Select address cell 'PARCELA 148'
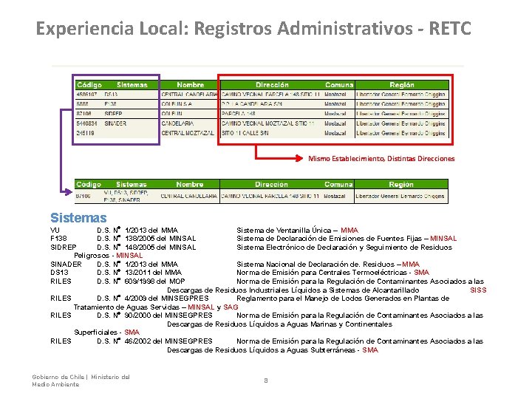 238,114
